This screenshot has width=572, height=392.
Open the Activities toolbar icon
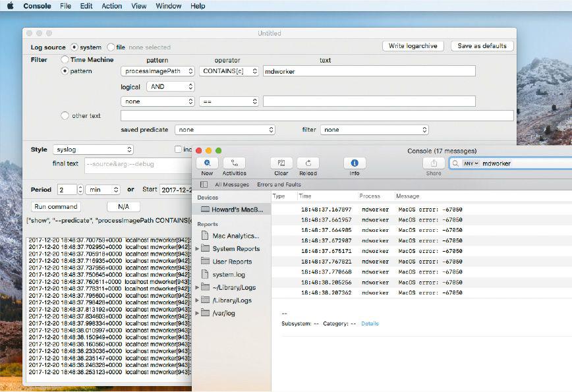[234, 163]
